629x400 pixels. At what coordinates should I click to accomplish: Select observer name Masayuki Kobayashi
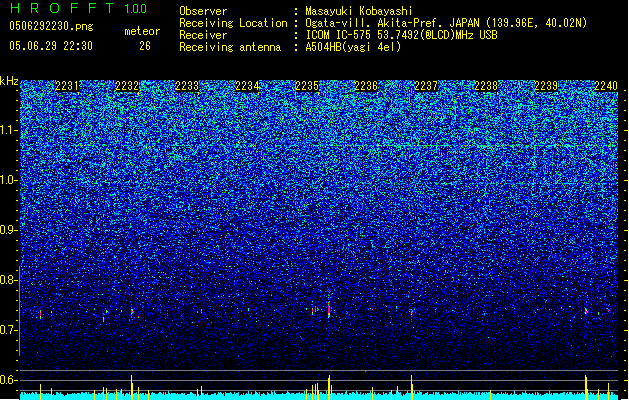click(359, 11)
